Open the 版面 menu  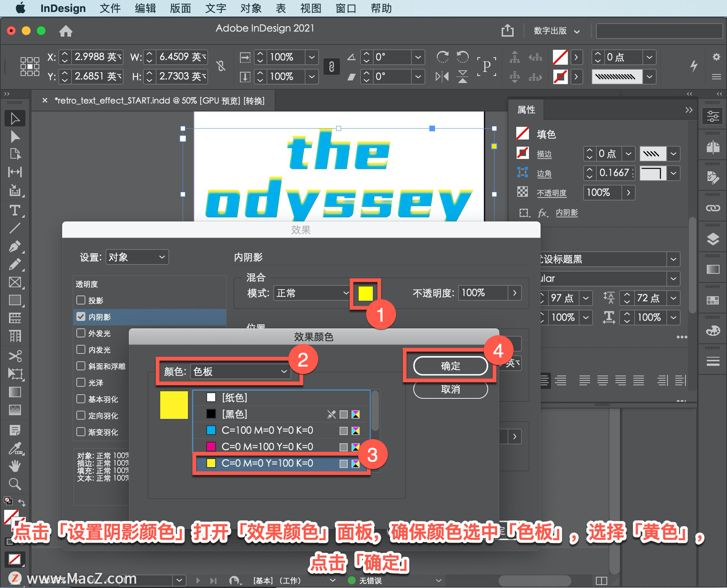(x=181, y=8)
